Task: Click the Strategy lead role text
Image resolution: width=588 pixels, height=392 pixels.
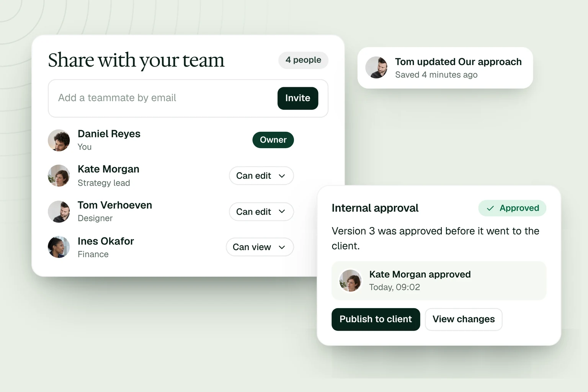Action: [x=104, y=183]
